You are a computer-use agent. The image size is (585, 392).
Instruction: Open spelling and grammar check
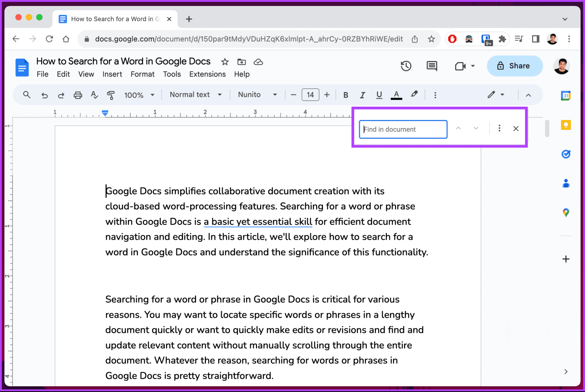click(x=94, y=94)
